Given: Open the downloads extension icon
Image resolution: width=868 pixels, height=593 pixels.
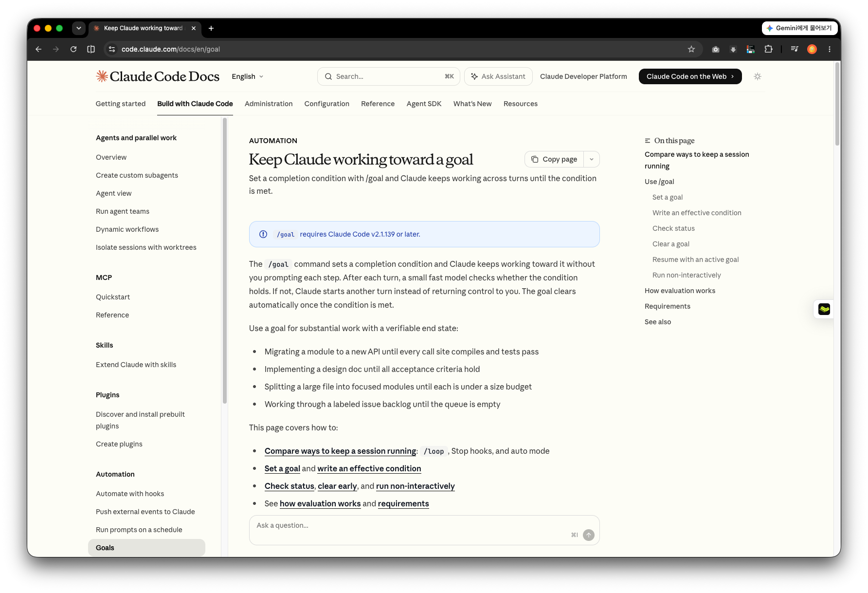Looking at the screenshot, I should (x=733, y=49).
